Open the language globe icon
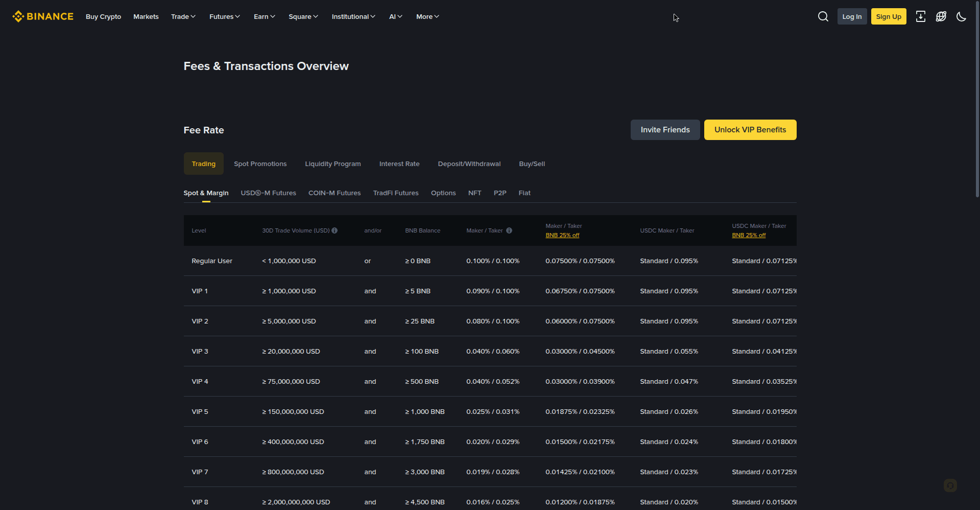This screenshot has height=510, width=980. pos(941,16)
